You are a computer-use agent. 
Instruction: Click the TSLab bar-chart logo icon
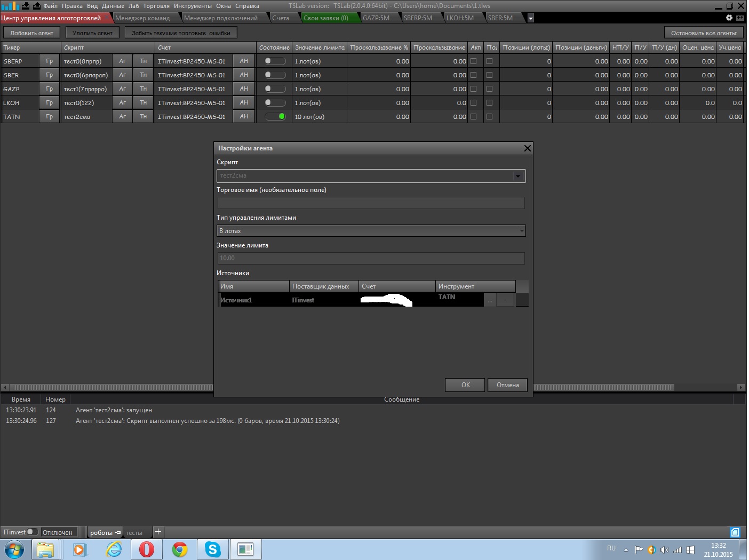[10, 6]
